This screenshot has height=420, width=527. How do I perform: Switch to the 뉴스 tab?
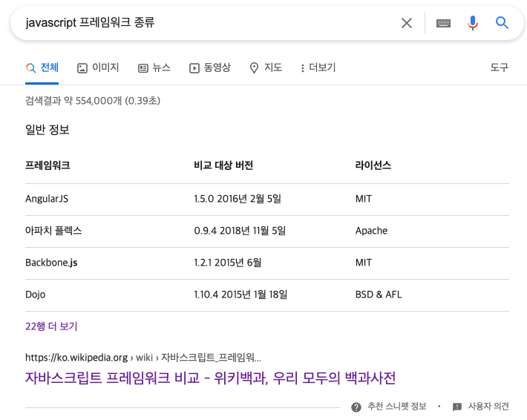pyautogui.click(x=154, y=68)
